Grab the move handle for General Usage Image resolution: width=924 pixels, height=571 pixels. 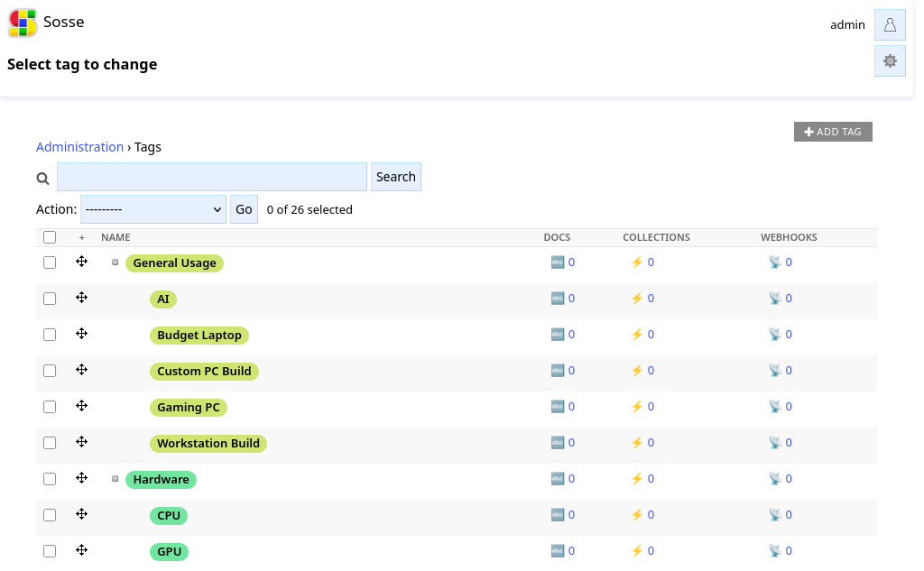(82, 262)
